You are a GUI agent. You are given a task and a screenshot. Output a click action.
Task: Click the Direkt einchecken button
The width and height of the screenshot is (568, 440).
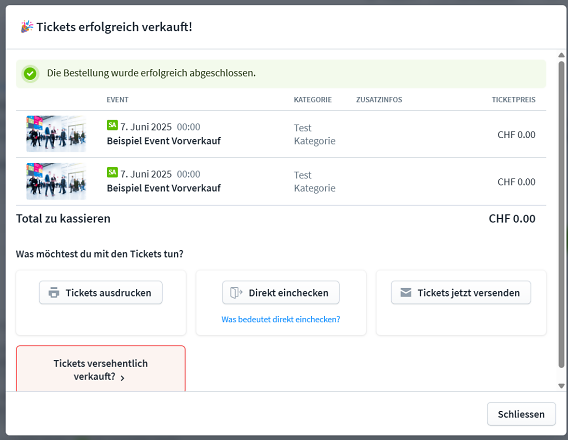pos(281,293)
